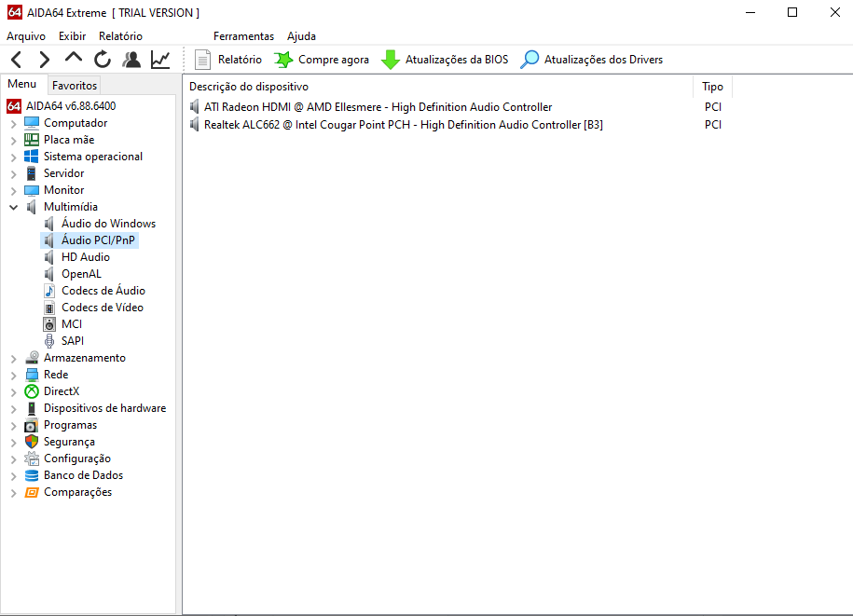Open Atualizações da BIOS
This screenshot has height=616, width=853.
(445, 60)
